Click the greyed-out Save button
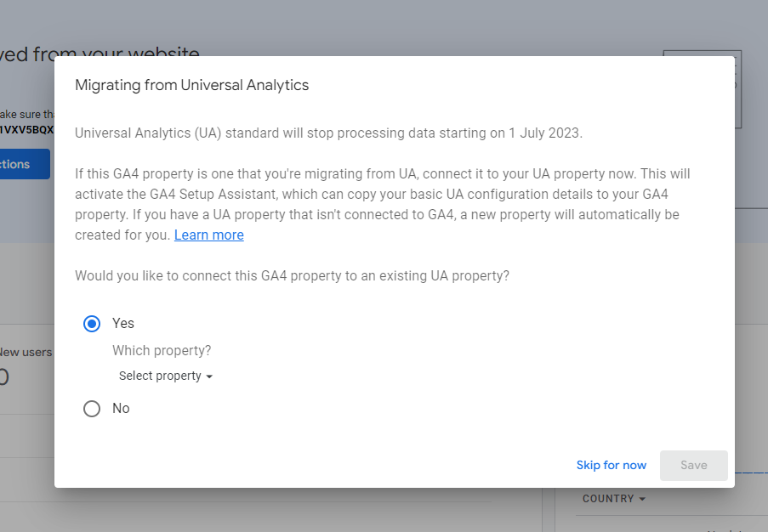The image size is (768, 532). [693, 466]
